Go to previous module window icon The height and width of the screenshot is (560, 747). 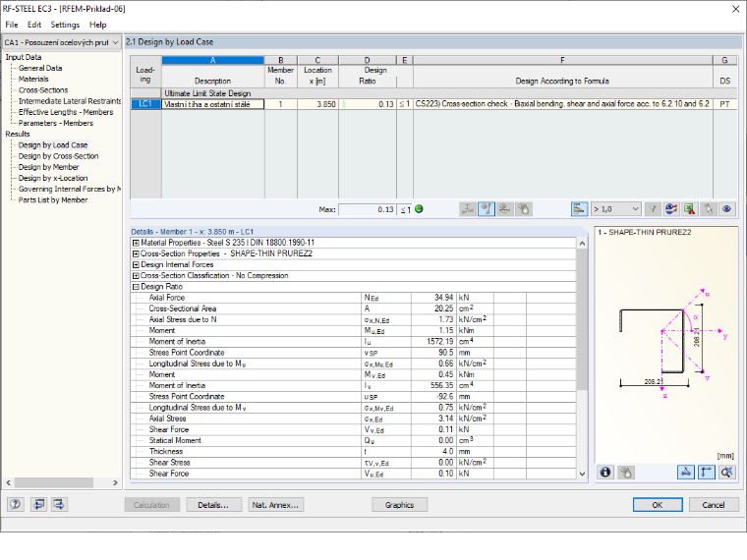(38, 504)
